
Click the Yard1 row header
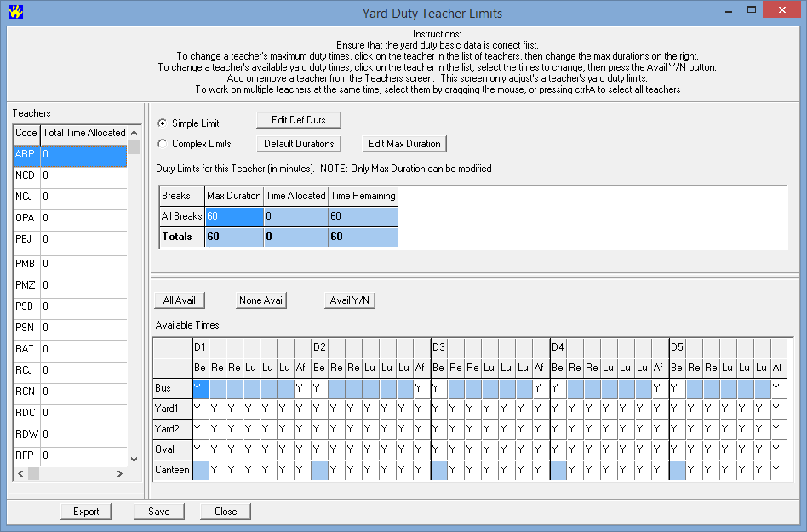point(173,409)
